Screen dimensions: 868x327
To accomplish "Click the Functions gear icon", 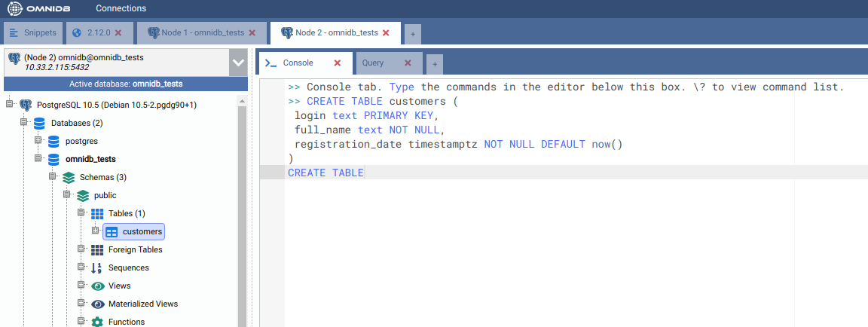I will [97, 322].
